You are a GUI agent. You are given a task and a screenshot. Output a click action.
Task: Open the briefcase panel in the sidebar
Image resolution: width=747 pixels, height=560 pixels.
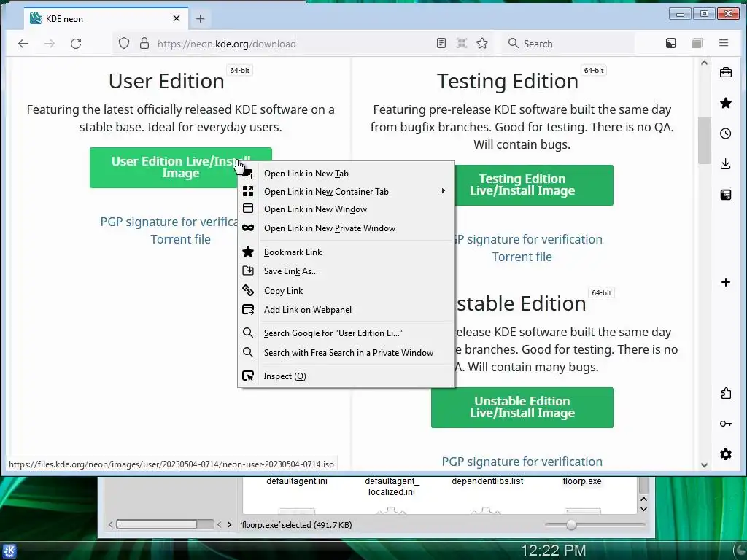pos(726,72)
